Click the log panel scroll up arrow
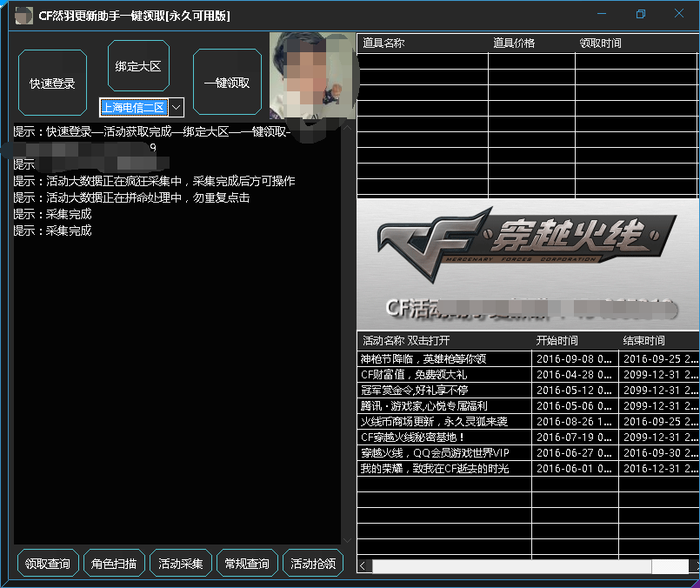Viewport: 700px width, 588px height. pyautogui.click(x=347, y=128)
